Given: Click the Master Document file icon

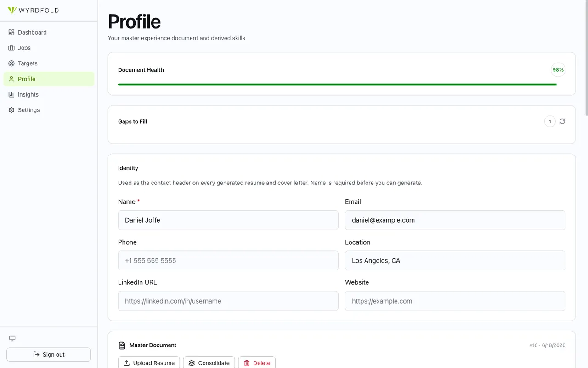Looking at the screenshot, I should (x=122, y=345).
